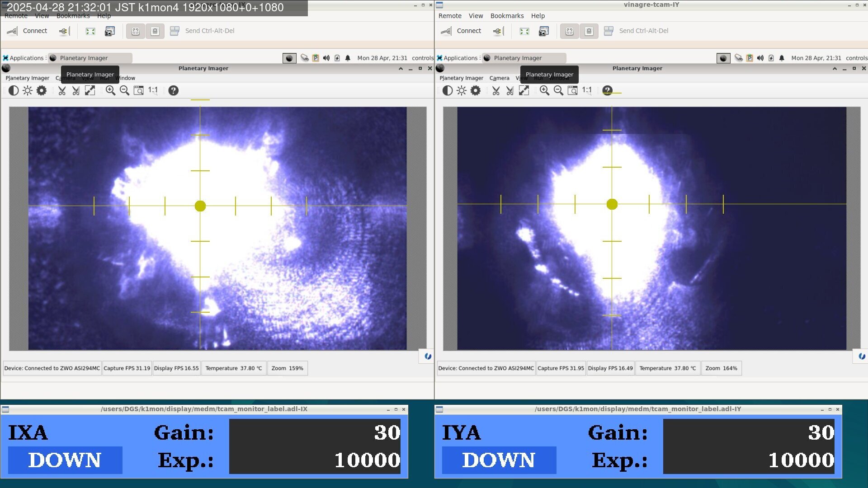
Task: Click the IXA Exp. value 10000
Action: 367,460
